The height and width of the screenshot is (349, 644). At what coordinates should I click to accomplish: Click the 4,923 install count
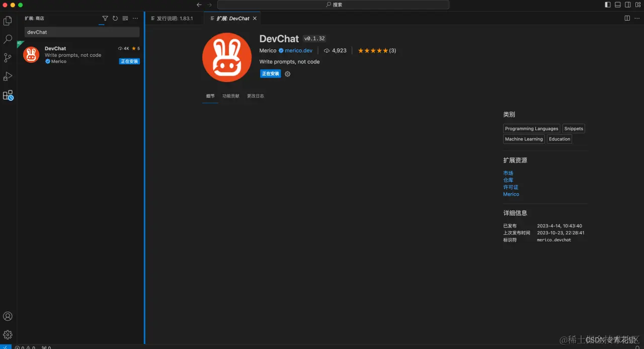pyautogui.click(x=339, y=51)
